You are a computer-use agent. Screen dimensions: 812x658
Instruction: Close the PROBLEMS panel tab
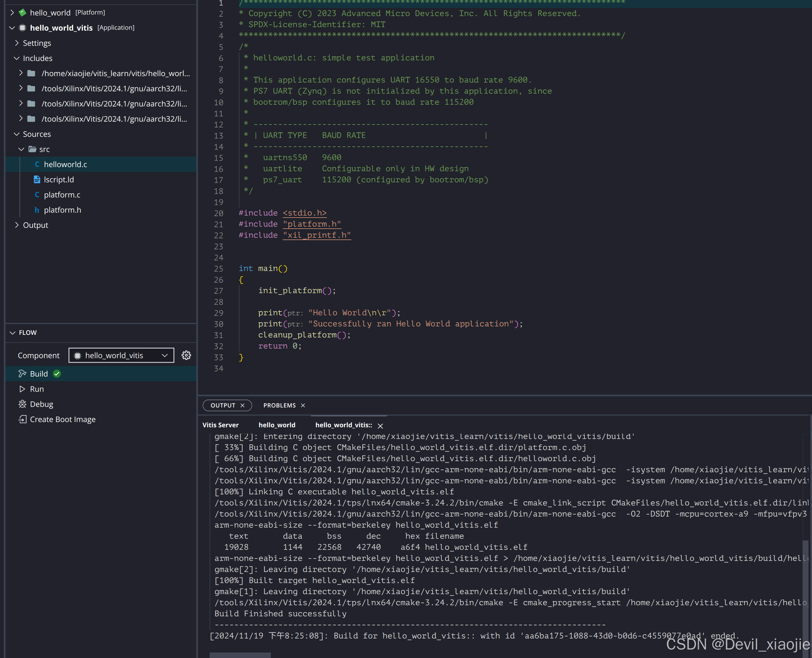[303, 405]
